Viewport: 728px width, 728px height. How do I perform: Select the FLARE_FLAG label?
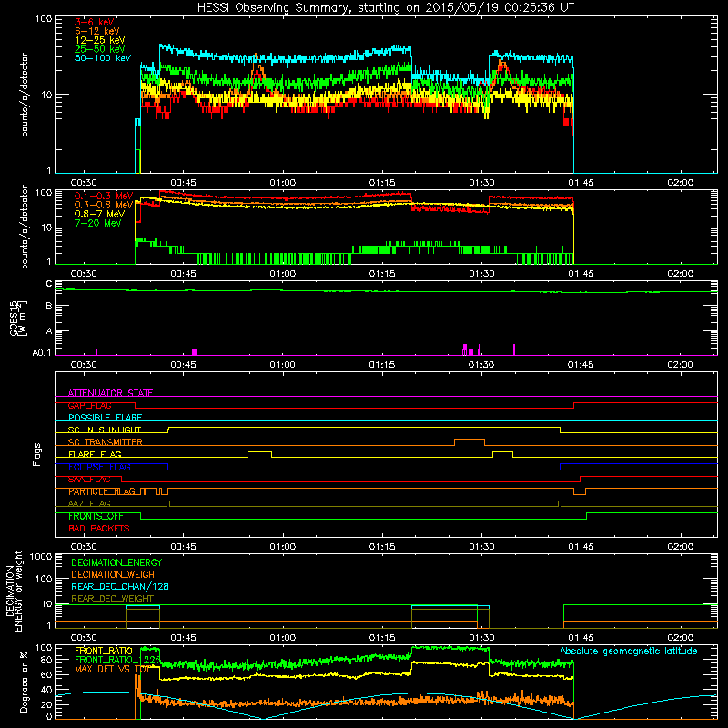click(x=95, y=454)
